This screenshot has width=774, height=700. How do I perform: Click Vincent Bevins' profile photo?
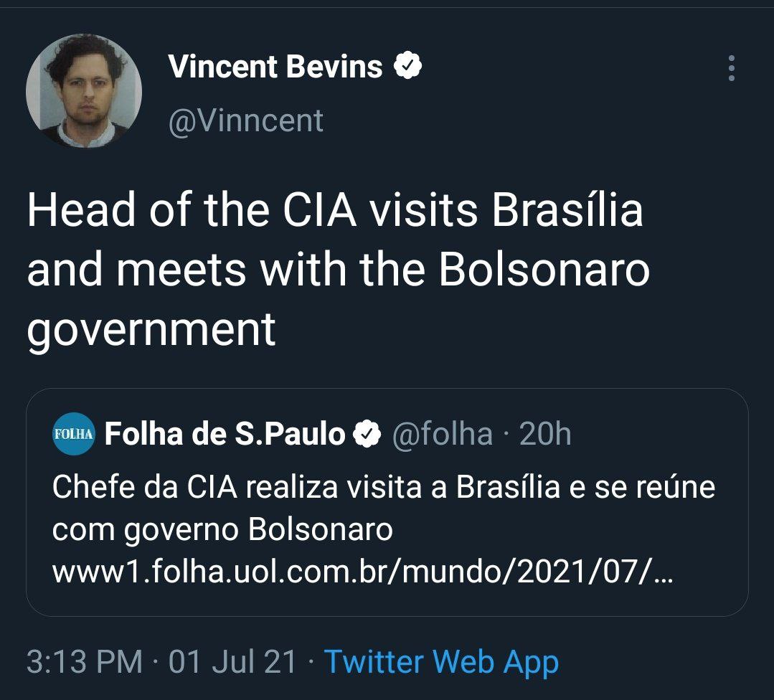84,91
